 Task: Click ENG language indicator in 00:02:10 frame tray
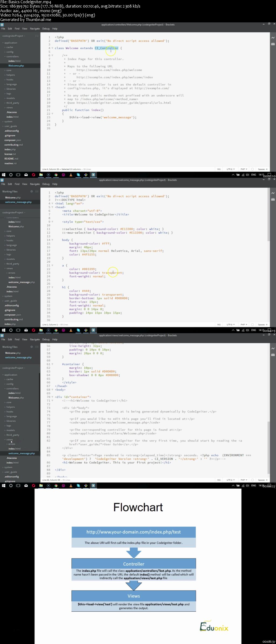point(254,175)
